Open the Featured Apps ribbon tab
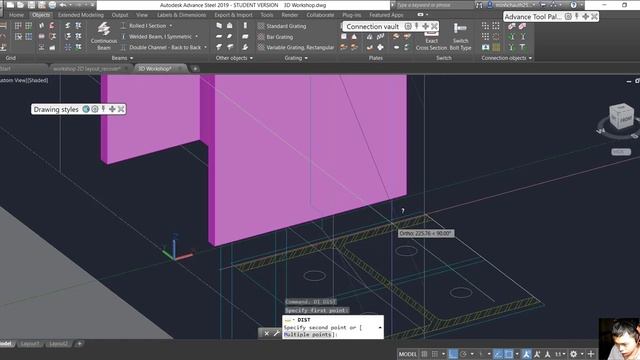 click(x=386, y=15)
